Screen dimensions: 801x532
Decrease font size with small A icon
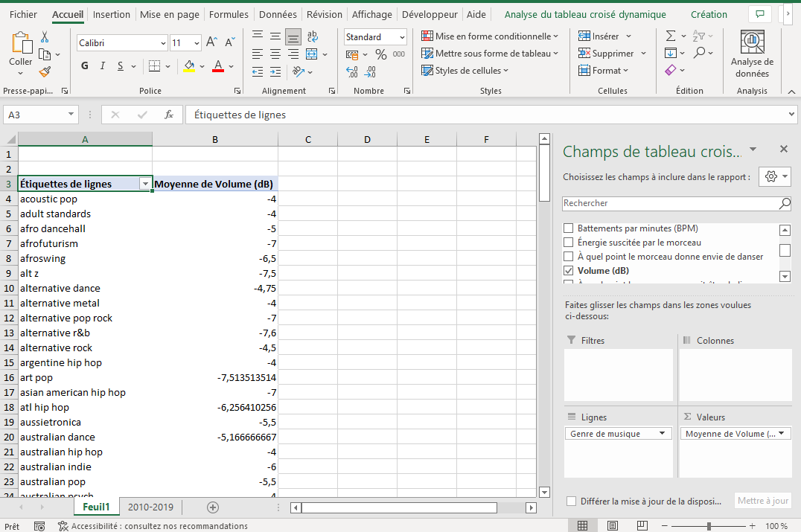point(230,42)
